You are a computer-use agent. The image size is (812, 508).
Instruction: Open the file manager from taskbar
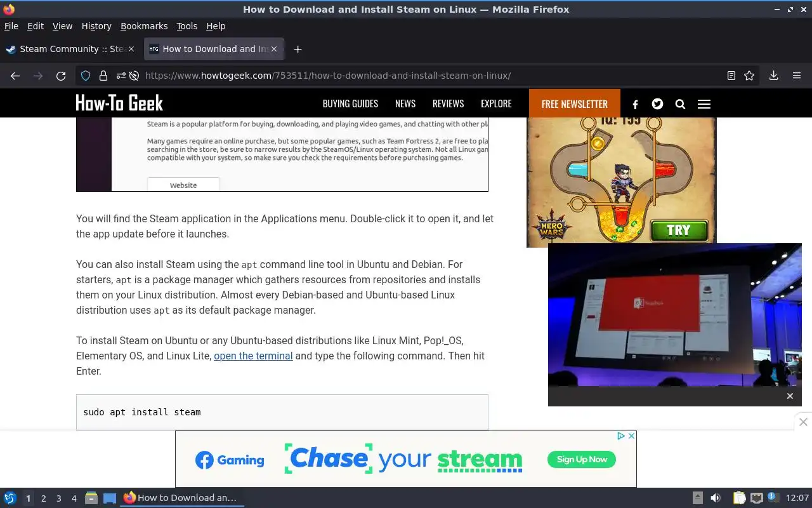[x=91, y=498]
